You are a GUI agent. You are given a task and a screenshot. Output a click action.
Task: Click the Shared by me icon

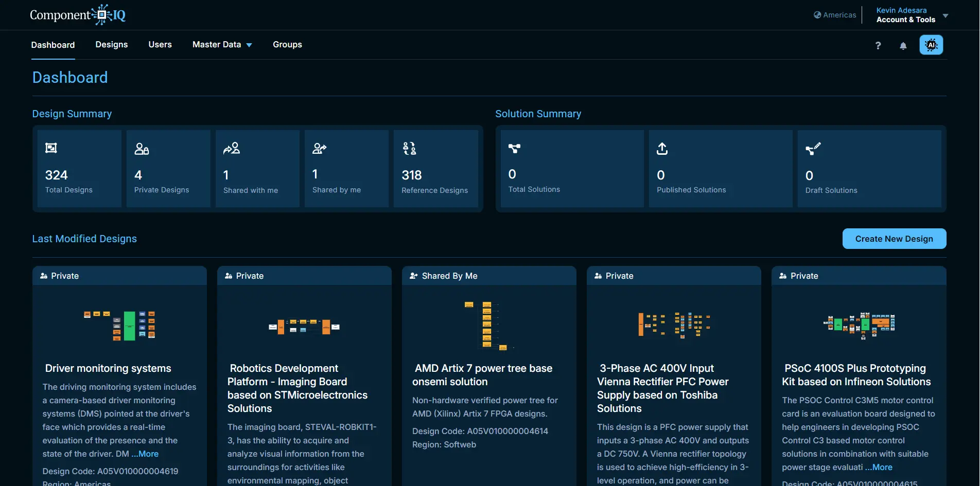click(320, 149)
